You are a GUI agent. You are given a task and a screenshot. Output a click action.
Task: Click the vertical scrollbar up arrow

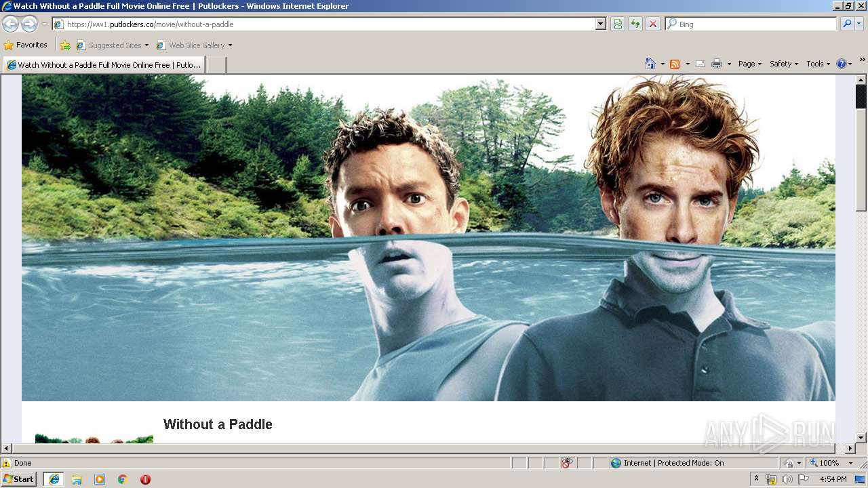tap(861, 80)
